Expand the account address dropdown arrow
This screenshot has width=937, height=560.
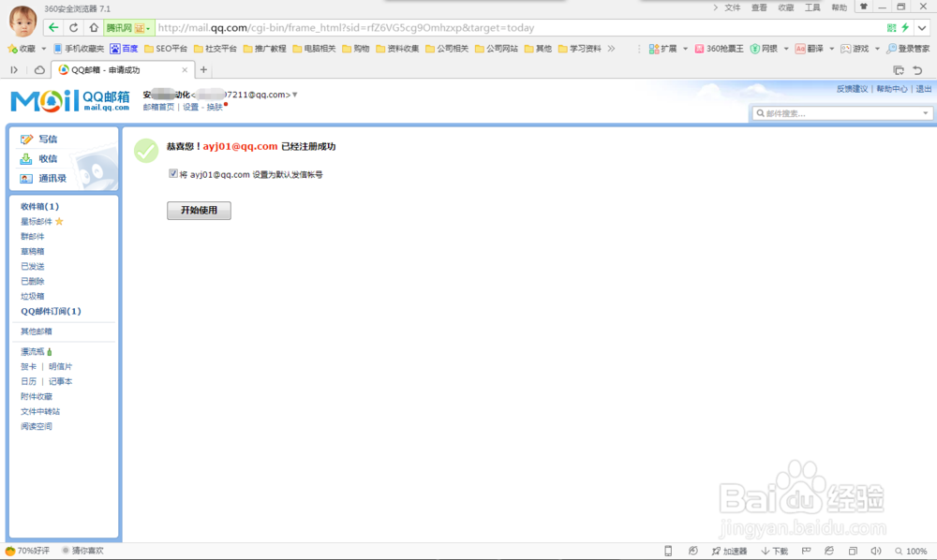click(x=294, y=95)
